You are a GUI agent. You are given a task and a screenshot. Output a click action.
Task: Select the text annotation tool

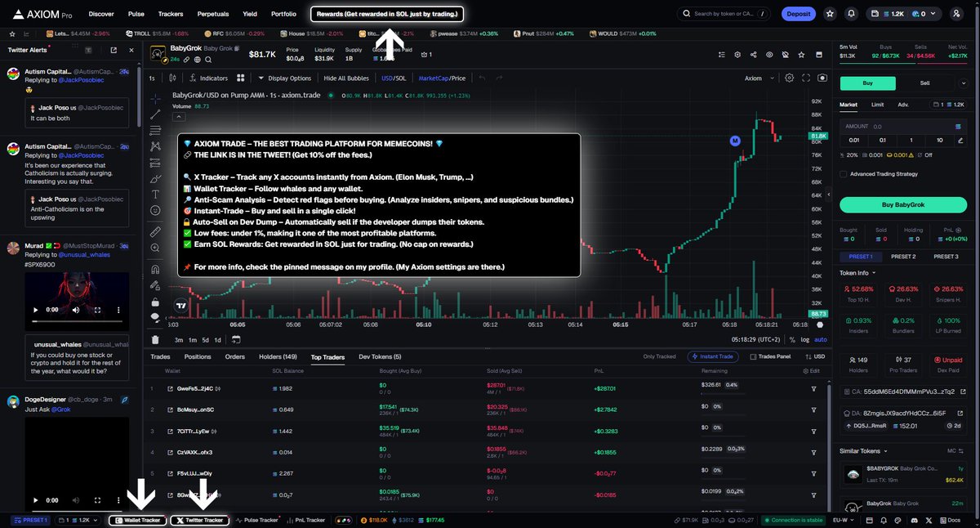tap(155, 195)
